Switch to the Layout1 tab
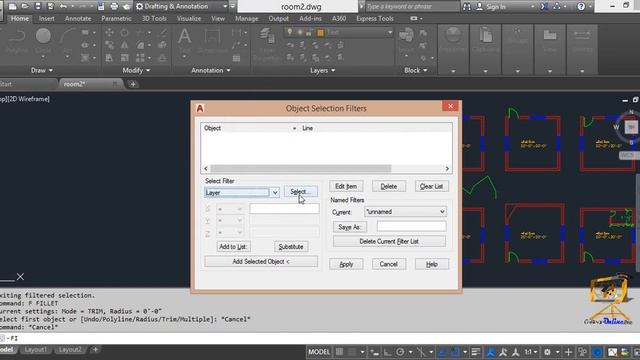This screenshot has height=360, width=640. tap(35, 350)
